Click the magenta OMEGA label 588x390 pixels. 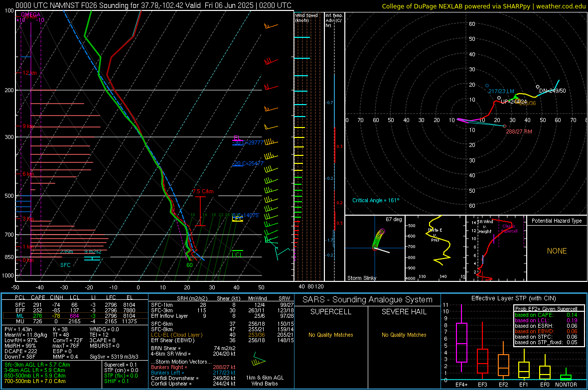click(x=31, y=15)
